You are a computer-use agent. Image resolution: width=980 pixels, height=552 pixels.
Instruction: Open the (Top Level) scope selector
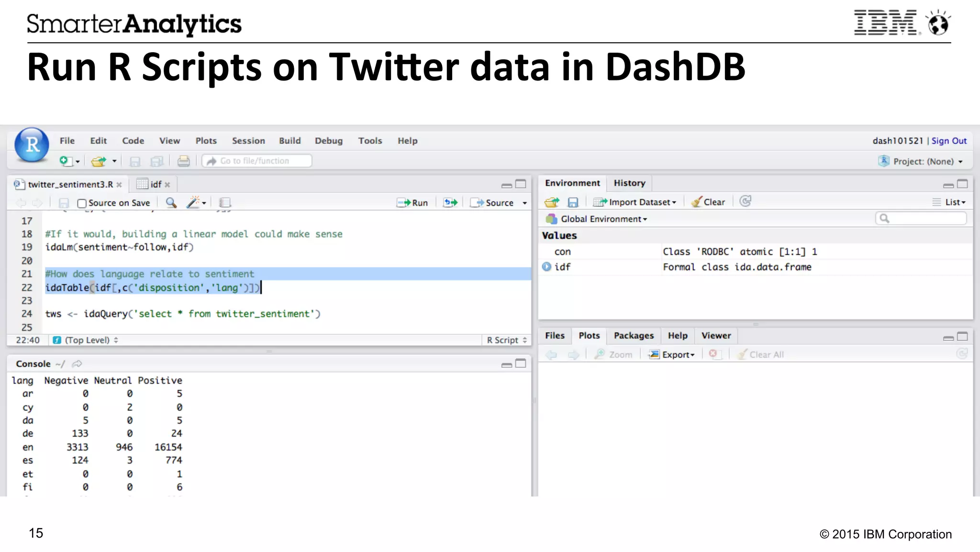(86, 340)
